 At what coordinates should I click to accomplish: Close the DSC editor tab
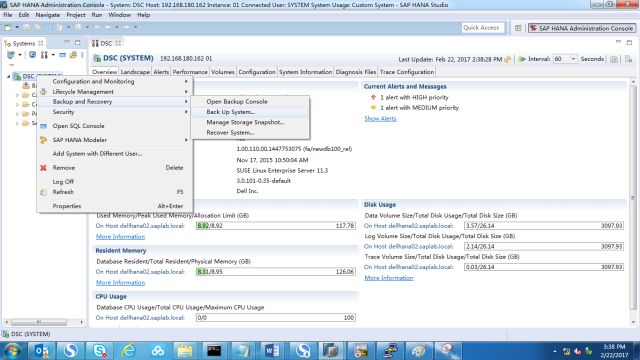(118, 43)
